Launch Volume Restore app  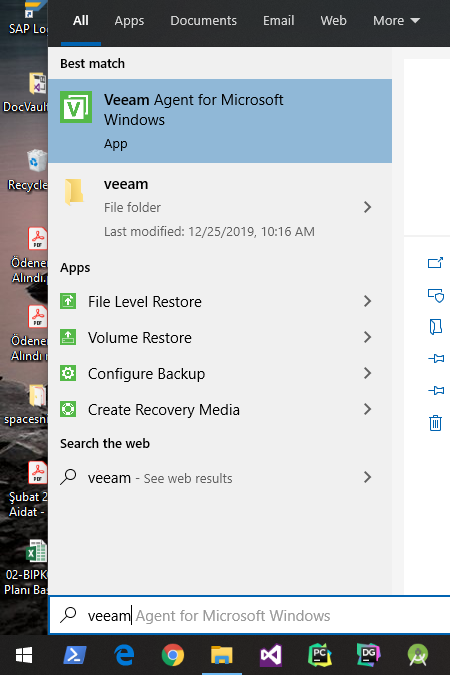[x=220, y=338]
